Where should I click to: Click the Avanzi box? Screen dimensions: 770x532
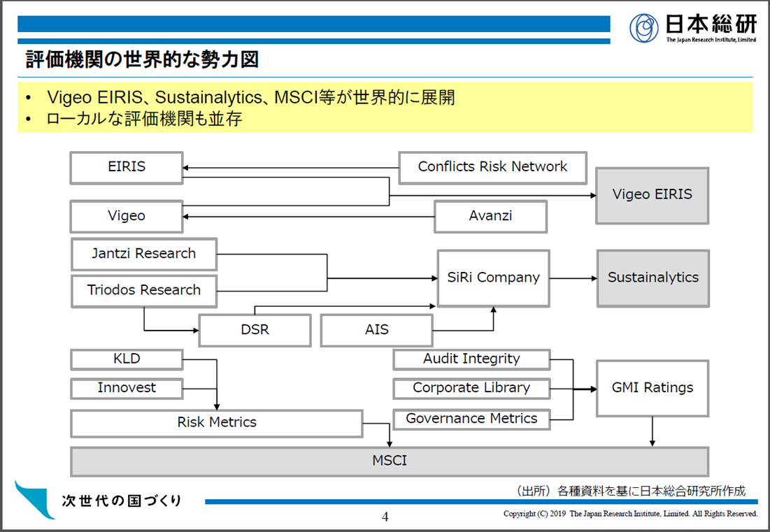pos(490,216)
